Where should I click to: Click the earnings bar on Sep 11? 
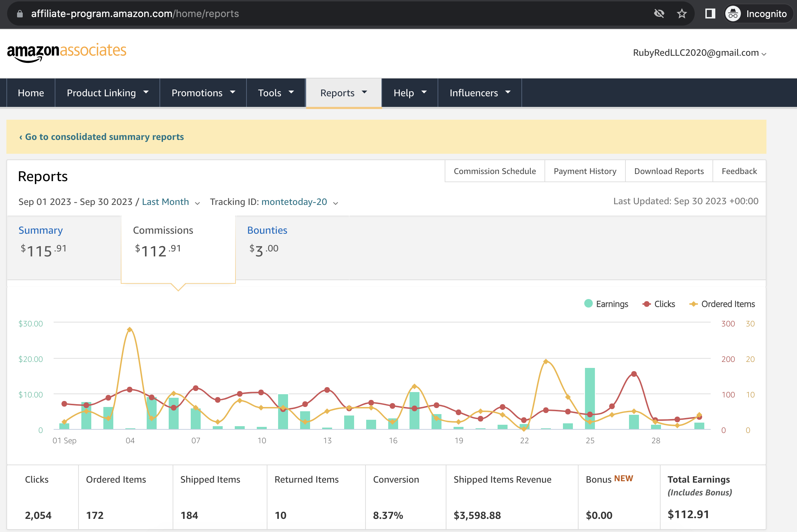283,412
